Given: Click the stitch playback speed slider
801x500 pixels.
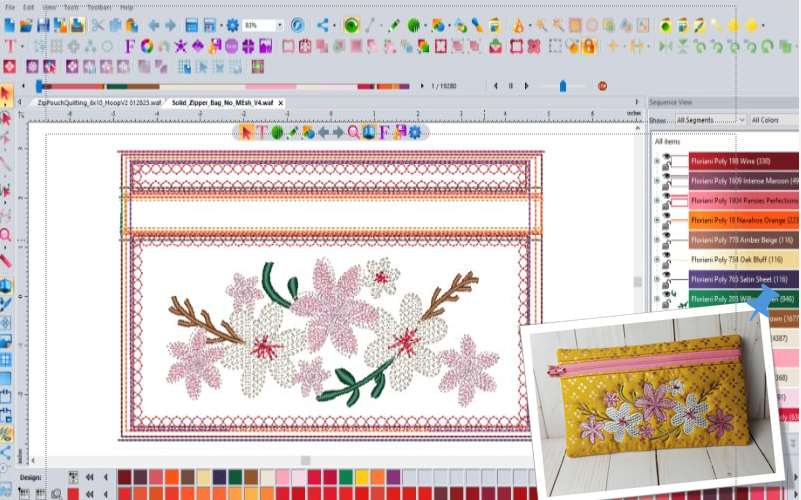Looking at the screenshot, I should [562, 86].
